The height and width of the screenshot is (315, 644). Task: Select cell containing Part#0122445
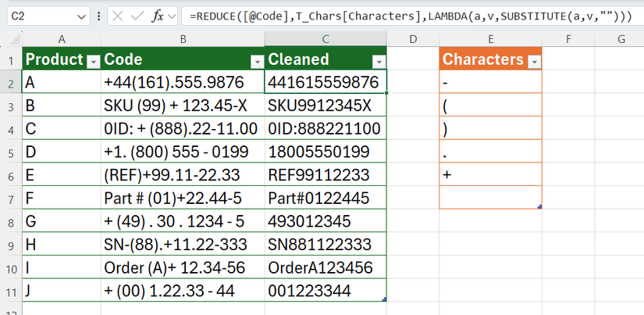(x=326, y=198)
